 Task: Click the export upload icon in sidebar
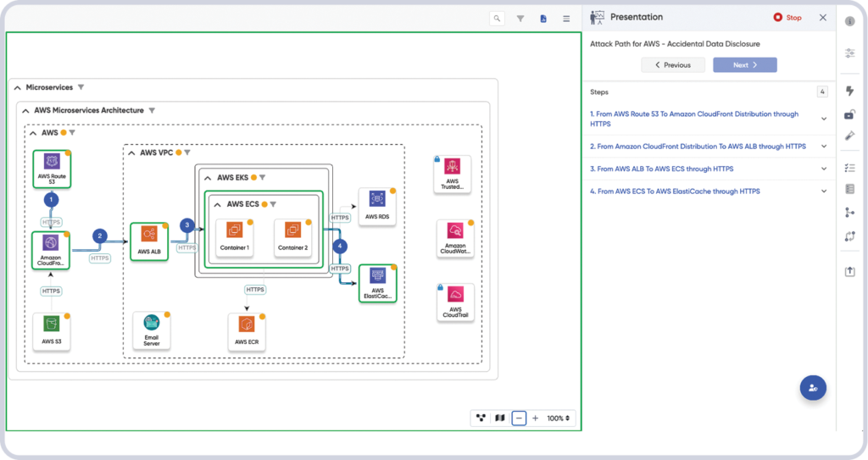(x=850, y=271)
